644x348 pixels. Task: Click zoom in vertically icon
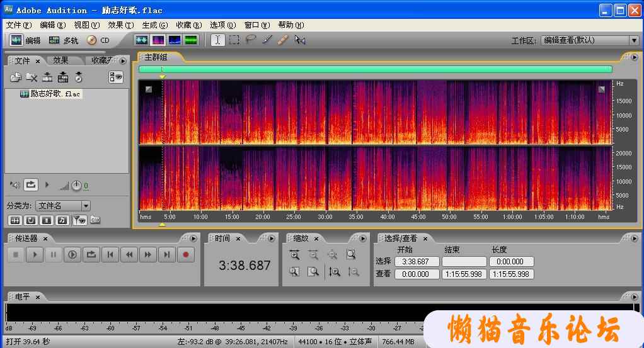pyautogui.click(x=335, y=272)
